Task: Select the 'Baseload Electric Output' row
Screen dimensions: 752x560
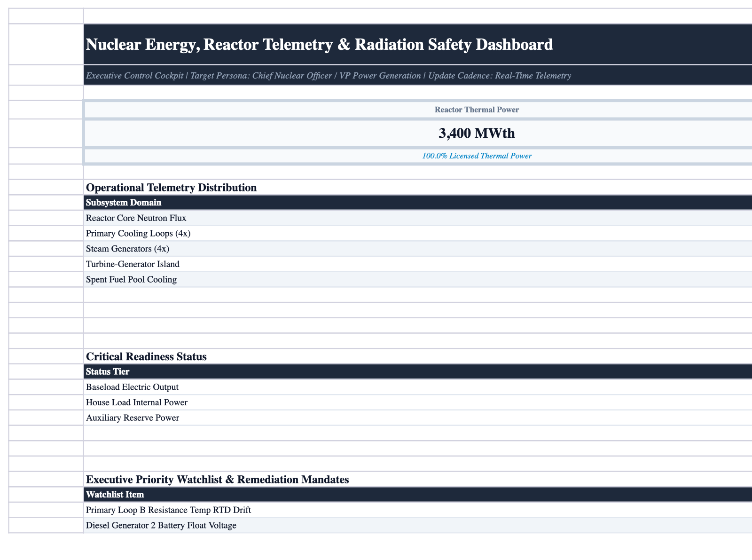Action: [x=418, y=387]
